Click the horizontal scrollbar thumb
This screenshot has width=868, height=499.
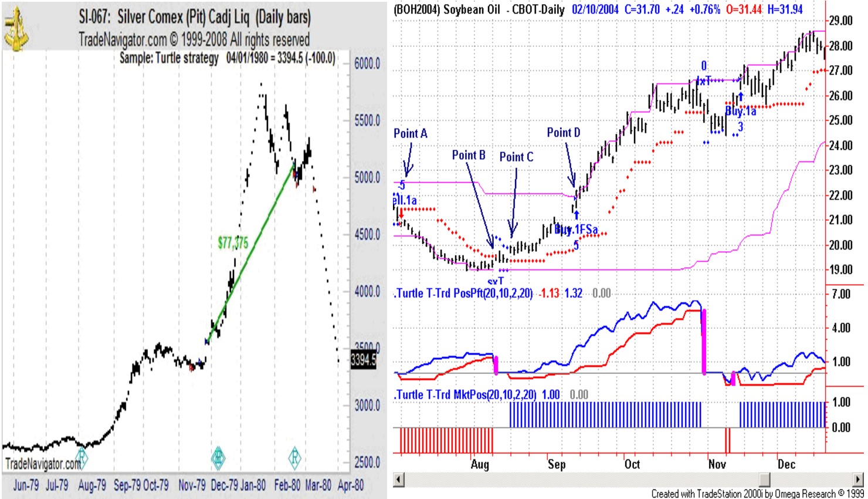(764, 480)
